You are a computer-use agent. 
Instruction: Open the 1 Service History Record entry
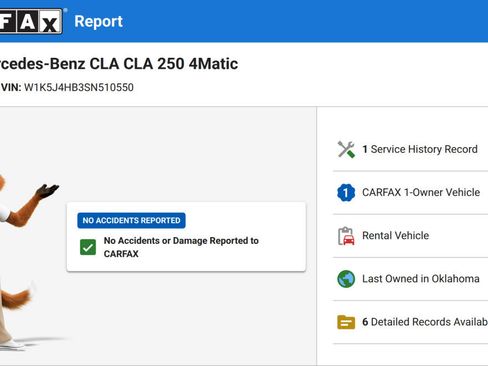click(410, 149)
